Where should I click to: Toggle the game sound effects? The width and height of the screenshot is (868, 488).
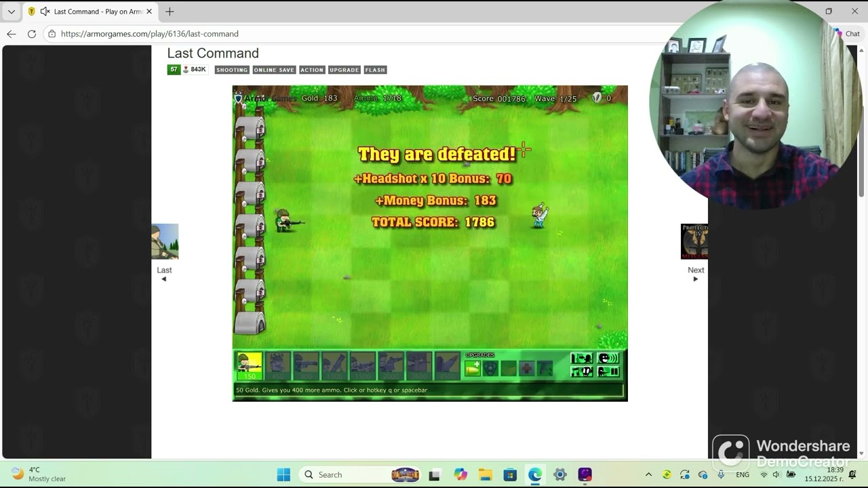pos(608,359)
